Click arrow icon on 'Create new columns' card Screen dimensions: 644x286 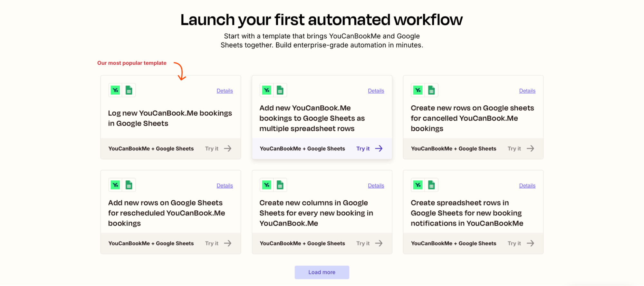pos(379,243)
